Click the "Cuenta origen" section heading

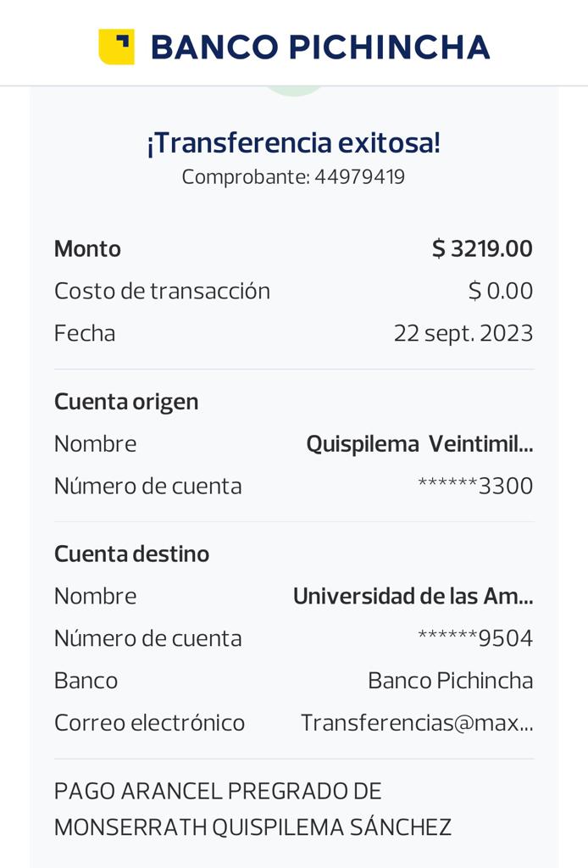pos(126,402)
